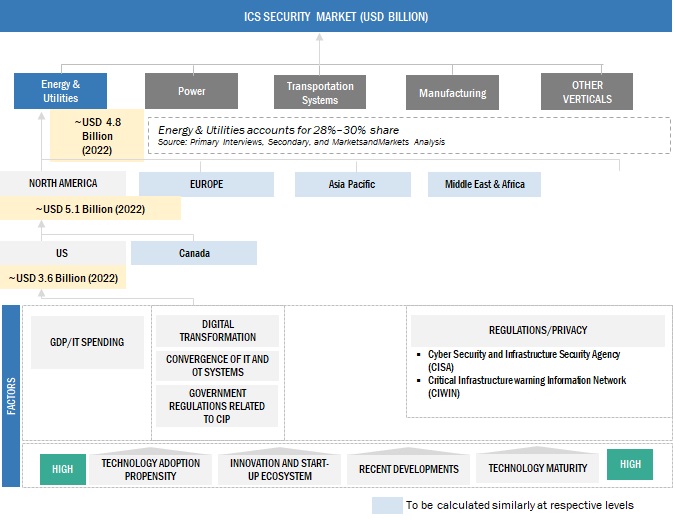Select the Canada country box

194,253
